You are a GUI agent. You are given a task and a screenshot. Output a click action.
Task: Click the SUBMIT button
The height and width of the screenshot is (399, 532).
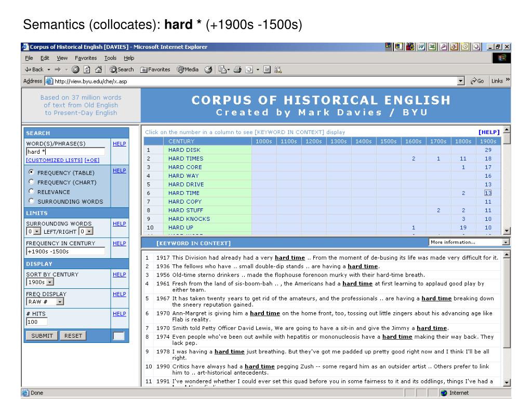tap(42, 336)
